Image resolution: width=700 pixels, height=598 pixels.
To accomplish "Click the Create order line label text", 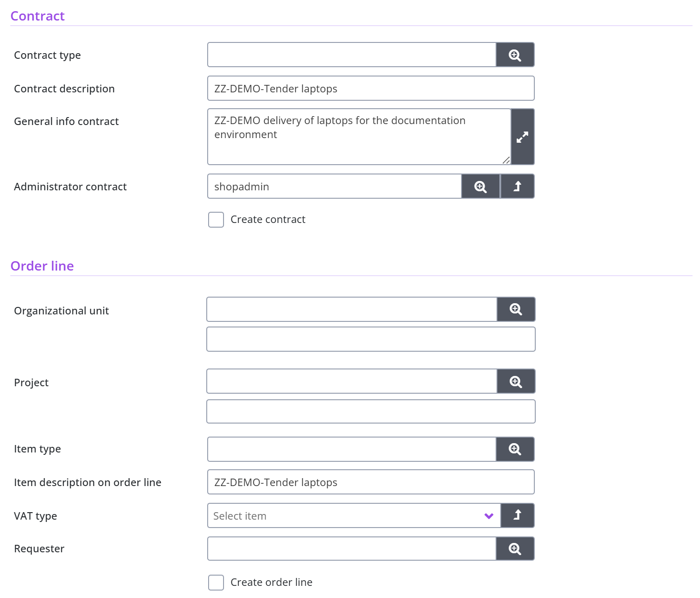I will click(x=272, y=583).
